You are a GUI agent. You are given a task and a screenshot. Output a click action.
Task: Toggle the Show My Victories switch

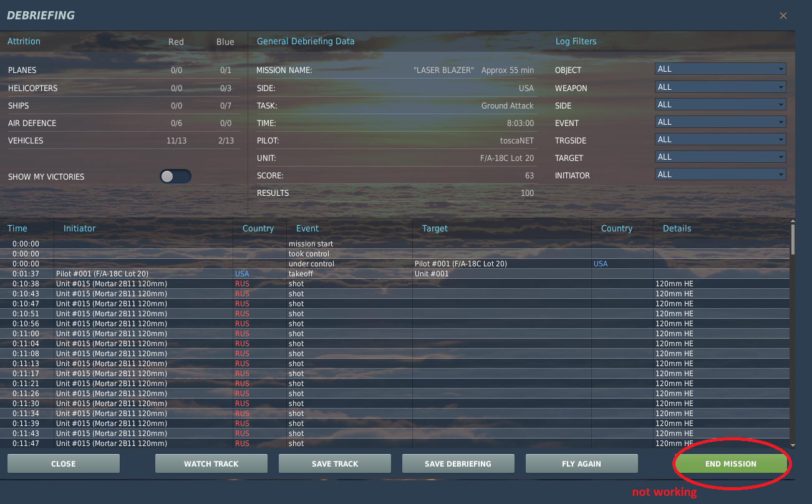175,177
